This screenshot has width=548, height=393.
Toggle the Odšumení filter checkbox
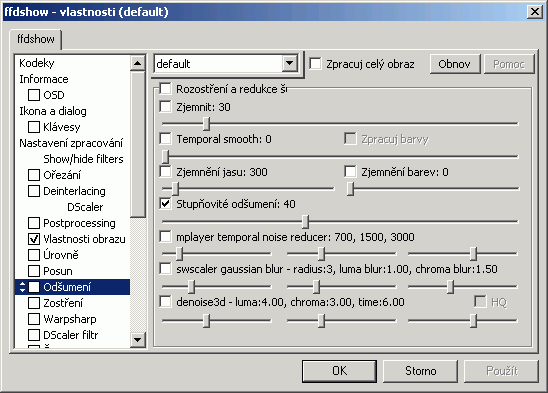click(x=34, y=287)
